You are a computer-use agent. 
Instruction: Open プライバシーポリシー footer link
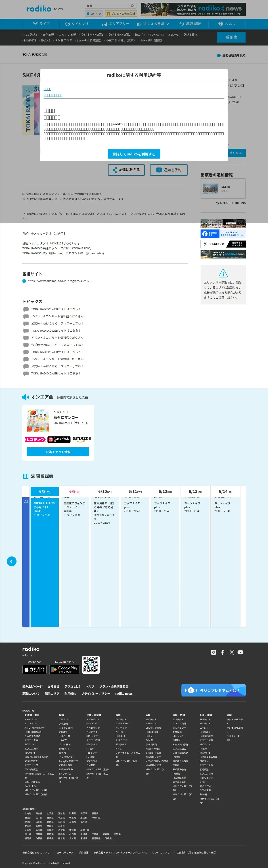point(96,693)
